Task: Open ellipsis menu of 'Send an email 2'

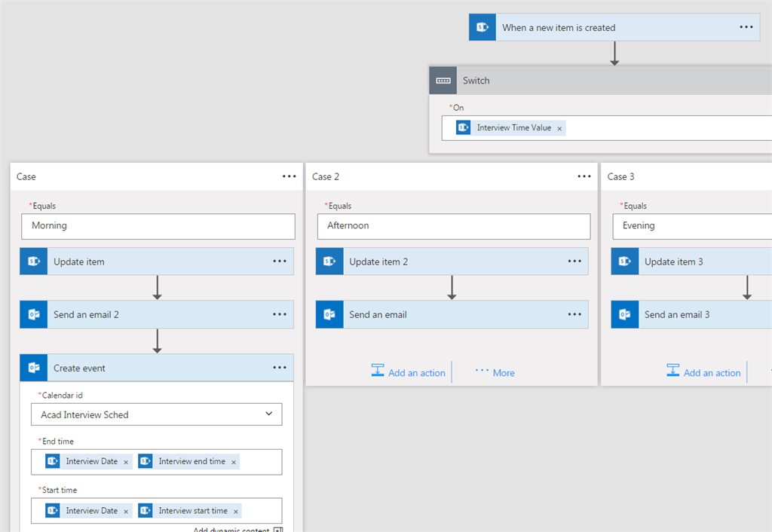Action: 280,314
